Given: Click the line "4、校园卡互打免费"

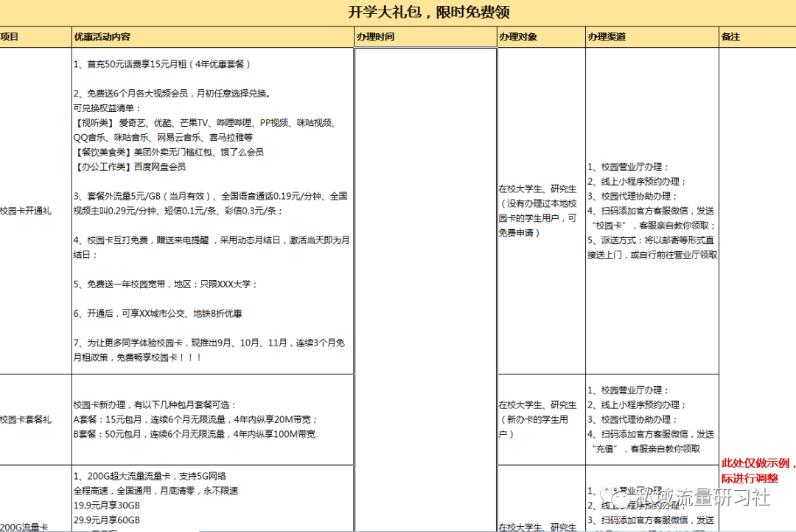Looking at the screenshot, I should pos(212,240).
